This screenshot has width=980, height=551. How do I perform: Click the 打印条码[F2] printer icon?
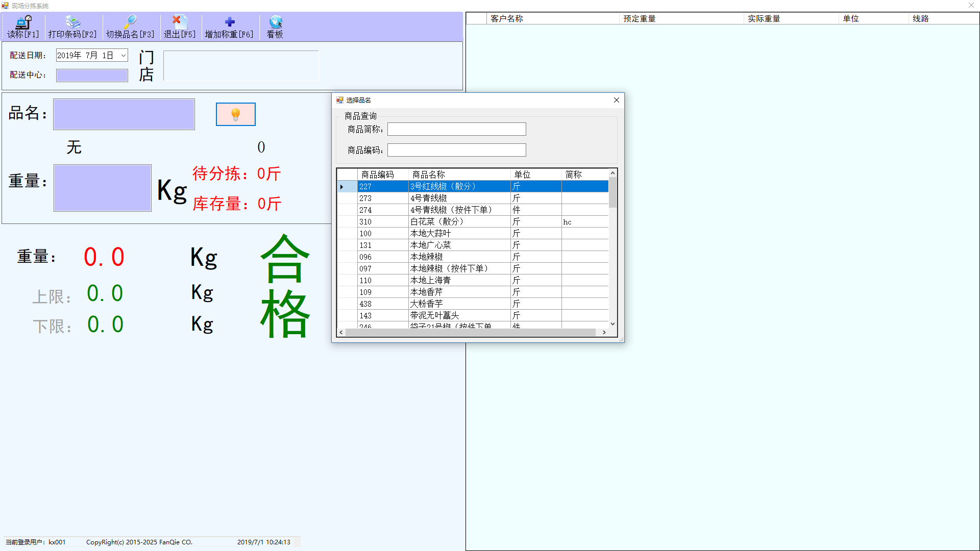pos(72,22)
